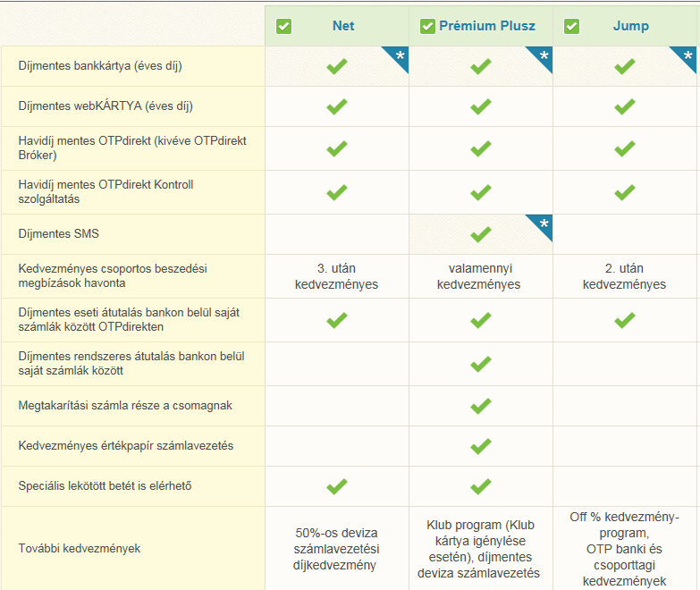Toggle the Prémium Plusz checkbox
This screenshot has width=700, height=590.
pyautogui.click(x=427, y=26)
